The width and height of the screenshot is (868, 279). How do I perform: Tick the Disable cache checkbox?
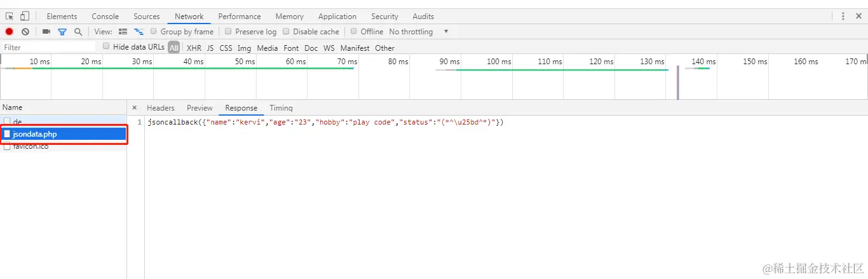(x=286, y=31)
